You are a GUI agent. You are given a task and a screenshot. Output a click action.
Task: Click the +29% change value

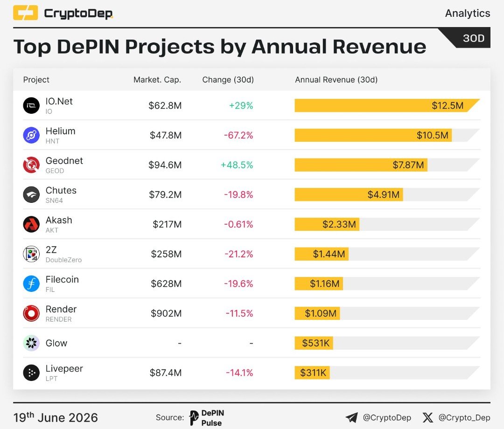(x=241, y=105)
